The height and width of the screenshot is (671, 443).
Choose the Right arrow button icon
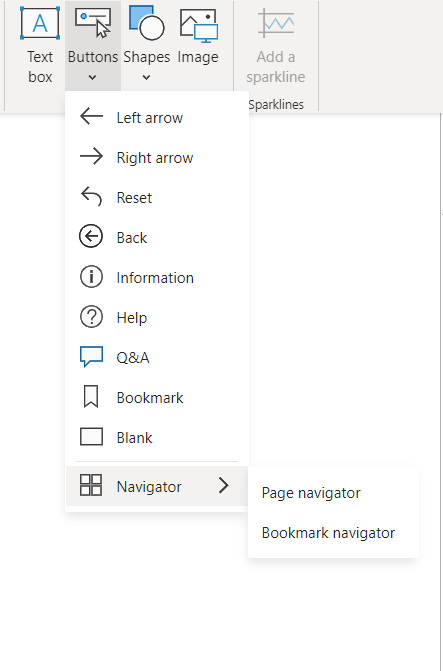[91, 156]
